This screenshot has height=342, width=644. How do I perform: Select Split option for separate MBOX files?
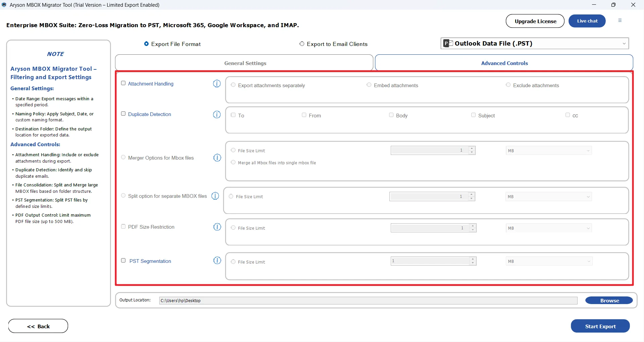[123, 195]
